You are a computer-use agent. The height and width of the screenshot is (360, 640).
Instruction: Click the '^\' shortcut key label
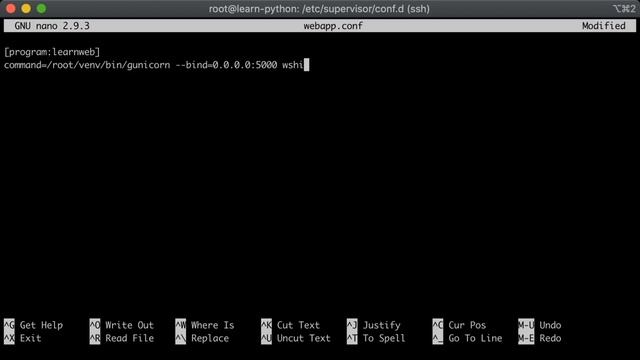point(180,338)
